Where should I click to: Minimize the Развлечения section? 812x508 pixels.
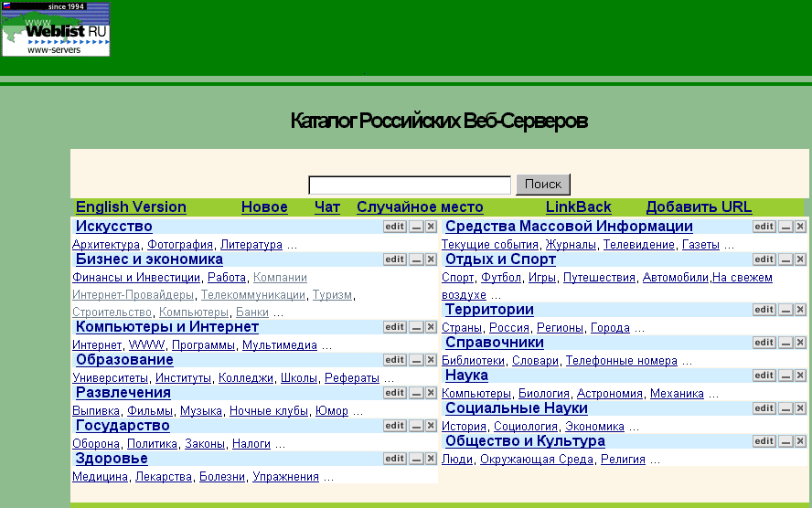[x=416, y=393]
